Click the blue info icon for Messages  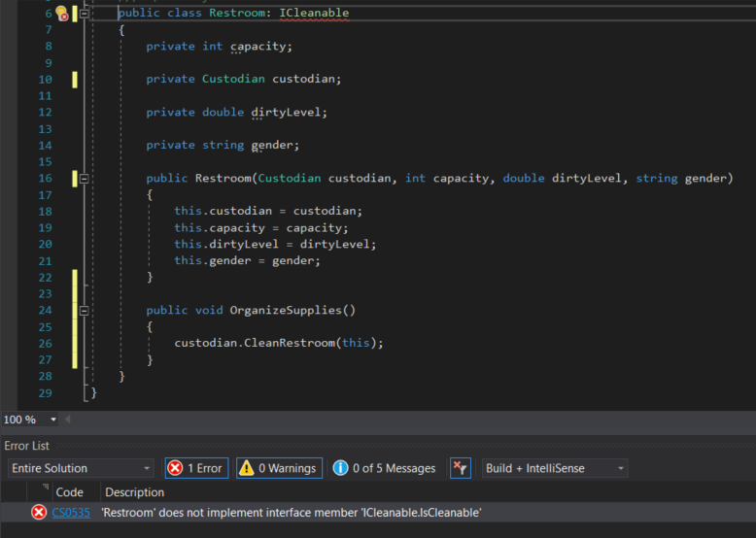(341, 468)
